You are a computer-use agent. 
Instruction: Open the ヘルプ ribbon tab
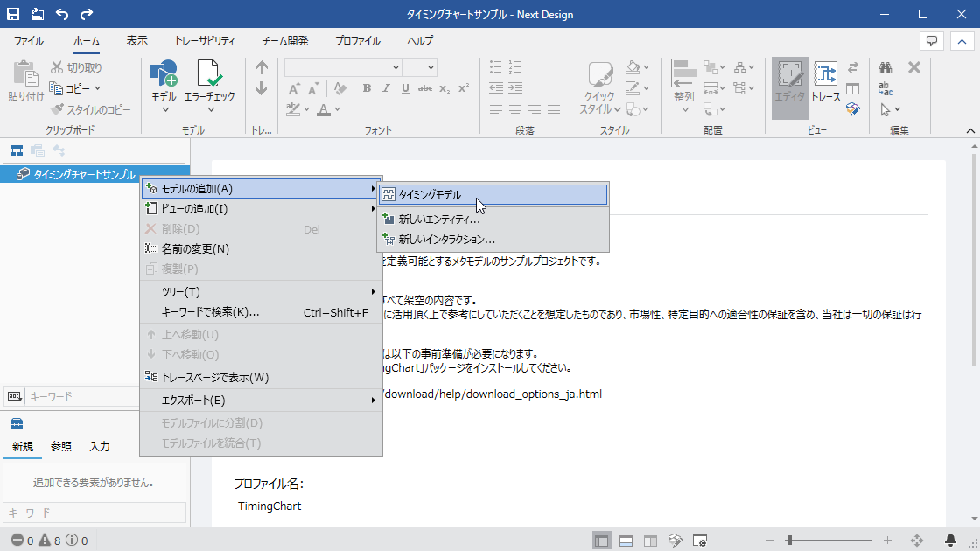420,41
